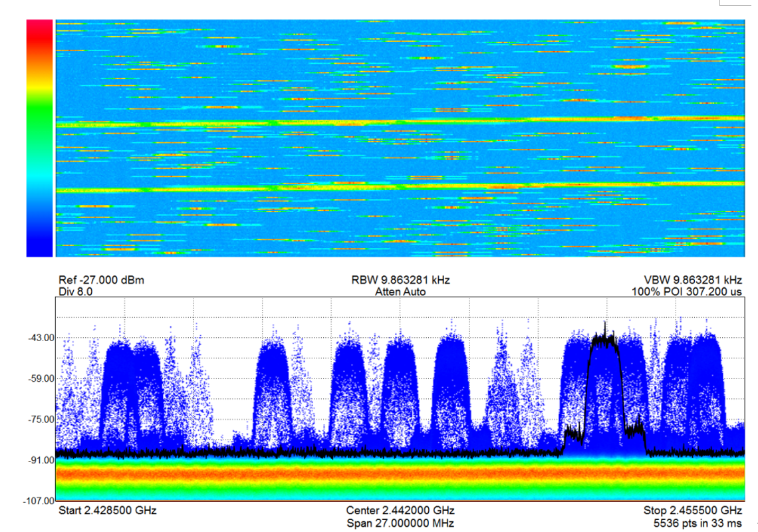Click the -75.00 amplitude axis label
The height and width of the screenshot is (532, 758).
(x=40, y=420)
